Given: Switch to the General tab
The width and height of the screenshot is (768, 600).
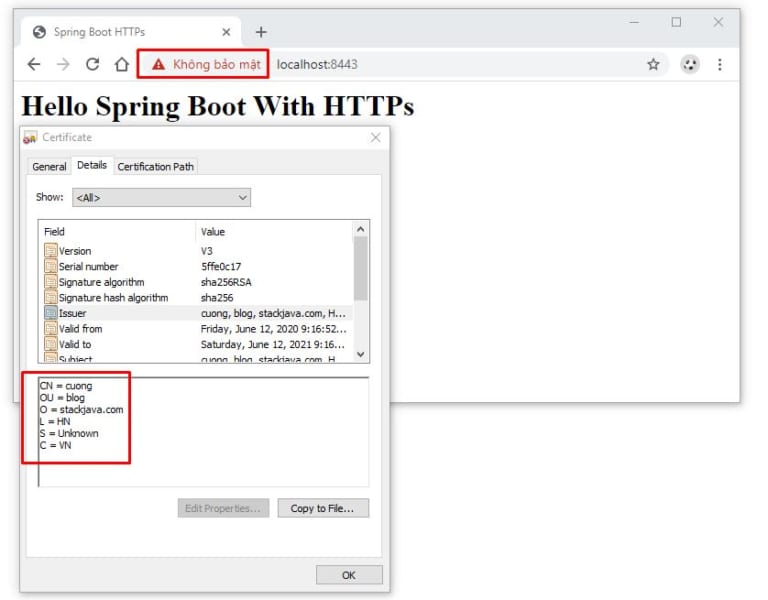Looking at the screenshot, I should pos(49,167).
